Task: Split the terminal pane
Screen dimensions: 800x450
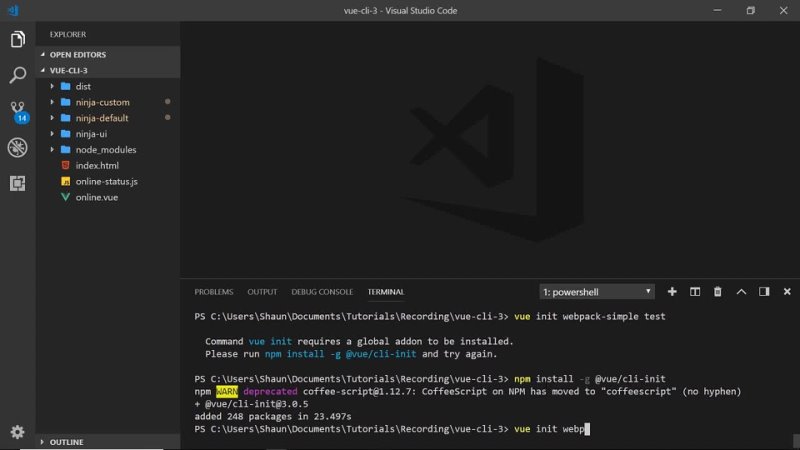Action: 695,291
